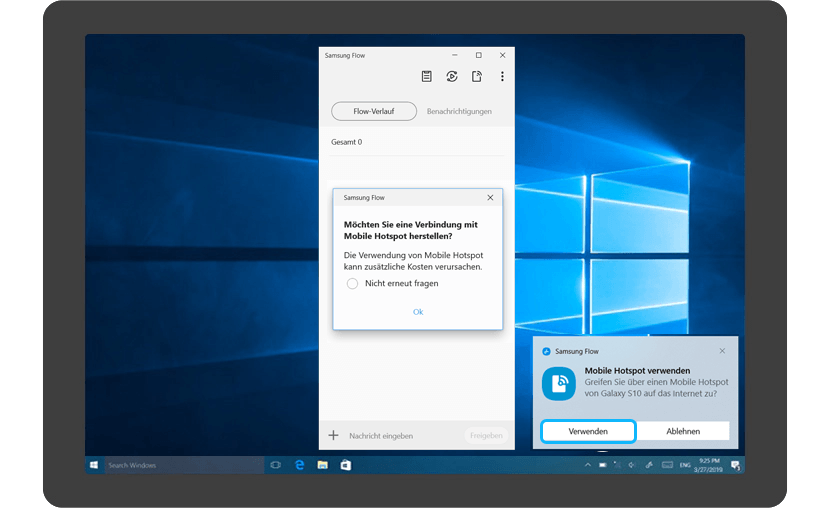Open Task View on the taskbar
This screenshot has height=508, width=830.
click(275, 465)
